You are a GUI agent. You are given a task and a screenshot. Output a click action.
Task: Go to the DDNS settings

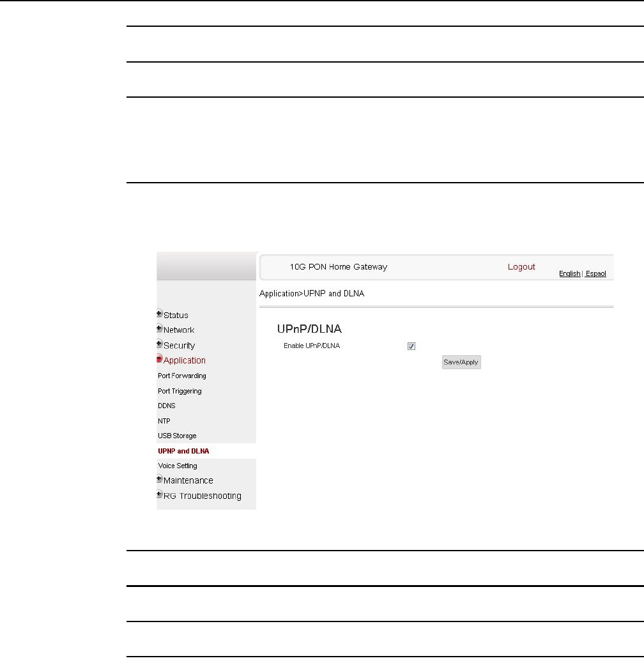(167, 406)
